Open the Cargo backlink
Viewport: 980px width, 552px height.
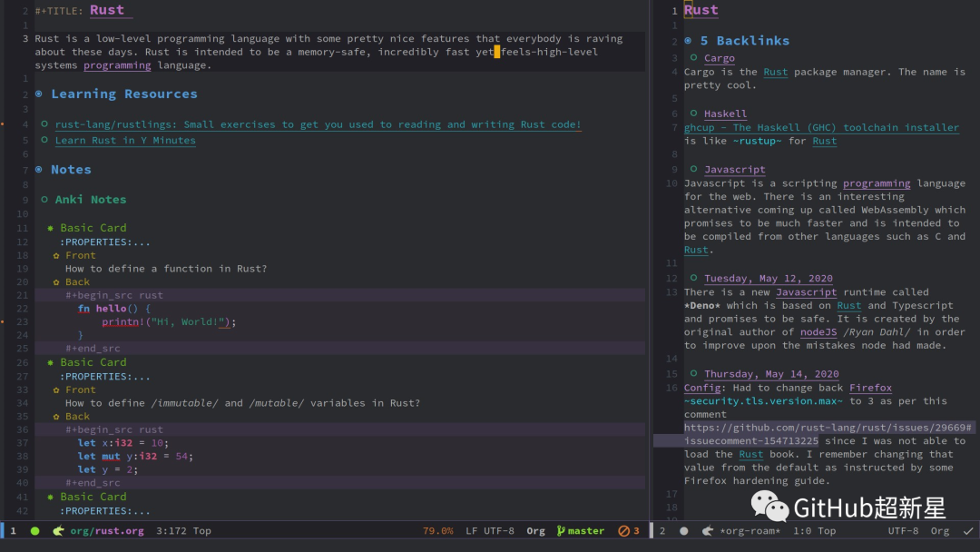click(720, 58)
